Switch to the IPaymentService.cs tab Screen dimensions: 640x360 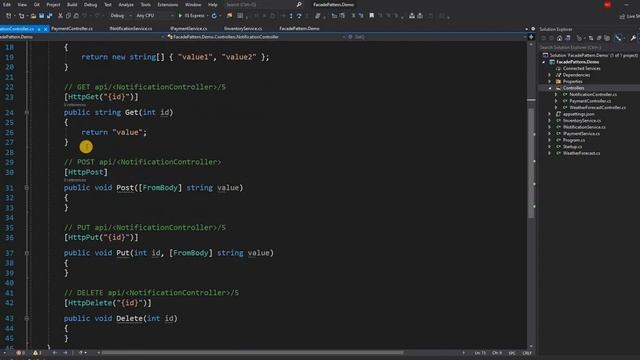189,29
